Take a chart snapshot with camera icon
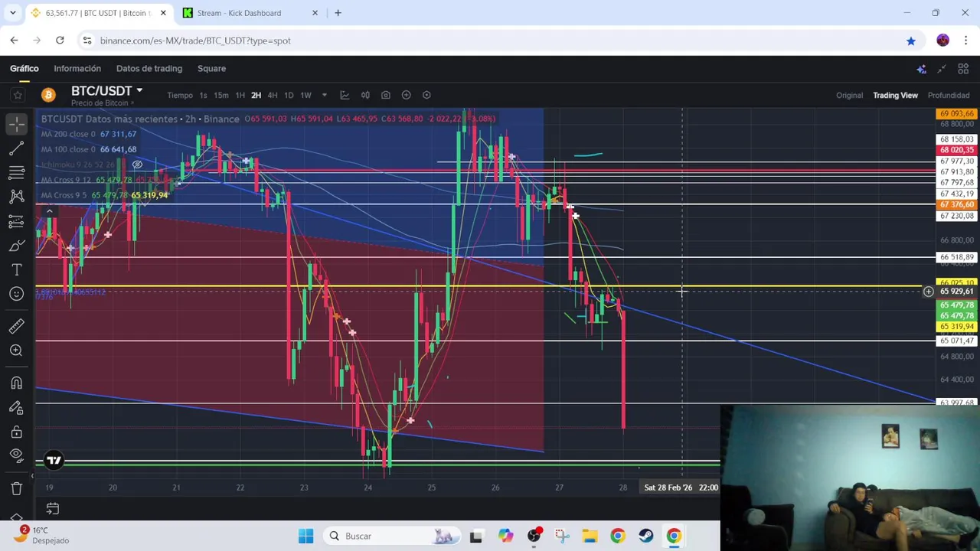Viewport: 980px width, 551px height. (x=386, y=95)
